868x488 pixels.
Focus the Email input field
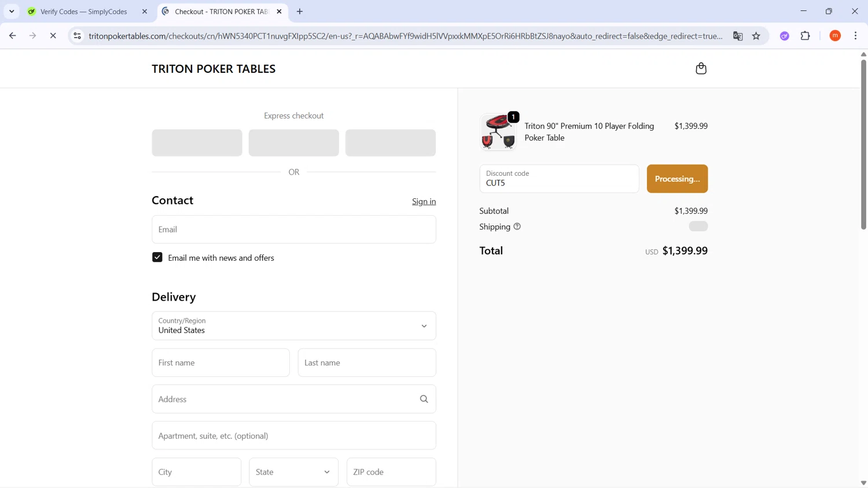pyautogui.click(x=294, y=230)
